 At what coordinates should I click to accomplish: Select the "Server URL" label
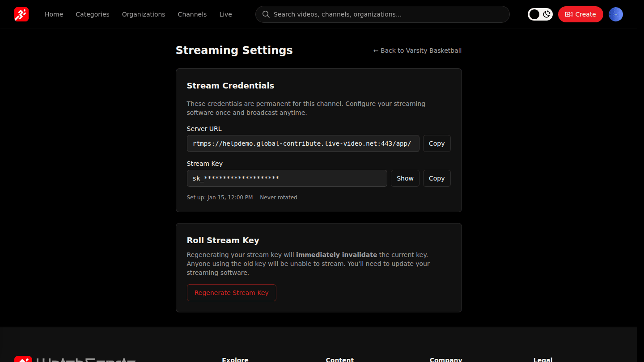point(204,129)
